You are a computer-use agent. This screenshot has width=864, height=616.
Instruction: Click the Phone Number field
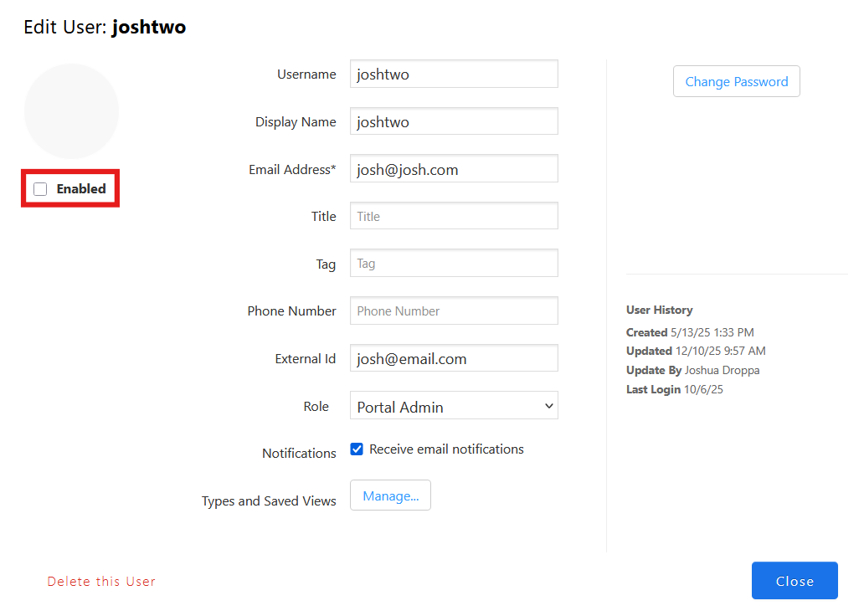click(x=454, y=311)
